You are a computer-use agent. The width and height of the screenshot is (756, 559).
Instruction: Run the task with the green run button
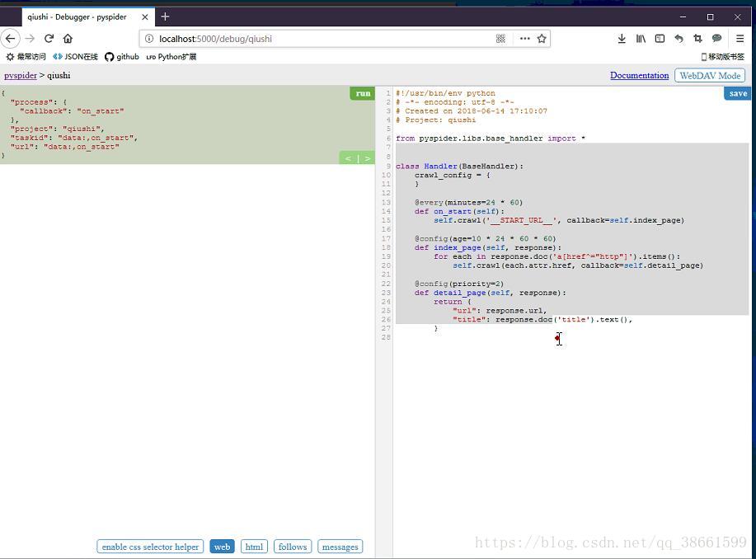[363, 93]
